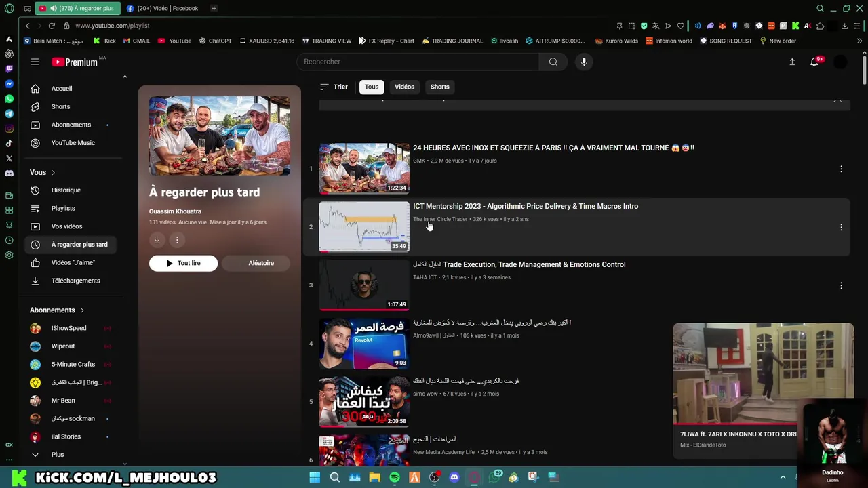The image size is (868, 488).
Task: Open Twitch in the Opera sidebar
Action: pos(9,68)
